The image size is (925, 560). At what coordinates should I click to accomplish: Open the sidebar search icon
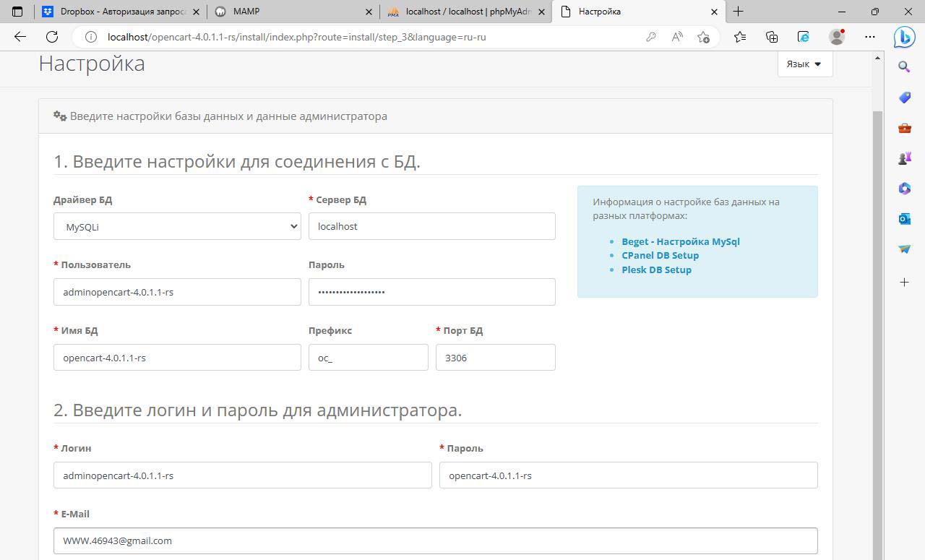(x=904, y=67)
